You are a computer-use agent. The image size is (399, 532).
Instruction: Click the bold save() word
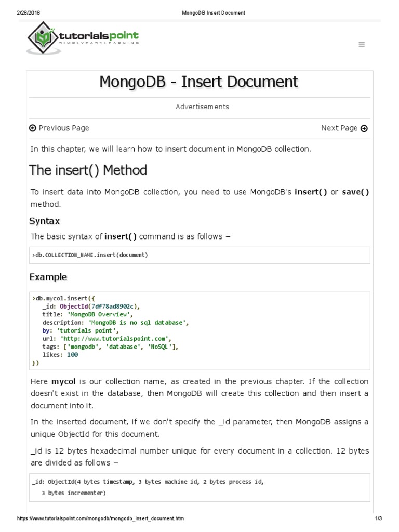pos(355,192)
